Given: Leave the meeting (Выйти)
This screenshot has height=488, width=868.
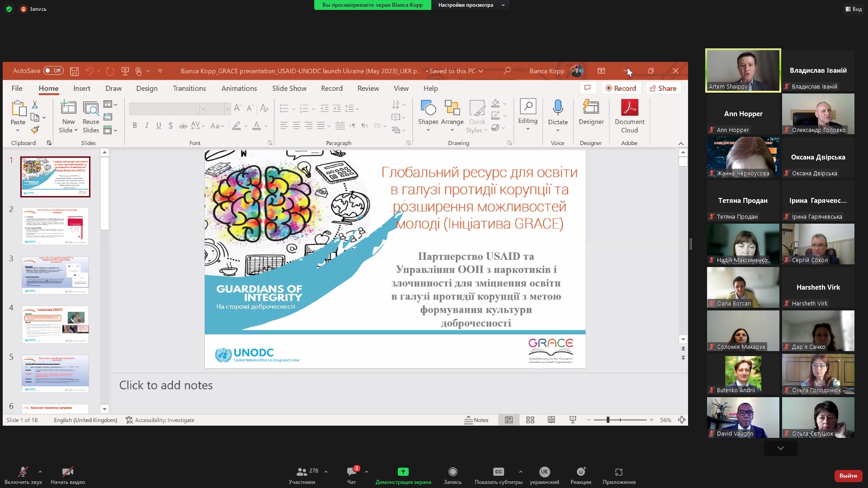Looking at the screenshot, I should 848,475.
